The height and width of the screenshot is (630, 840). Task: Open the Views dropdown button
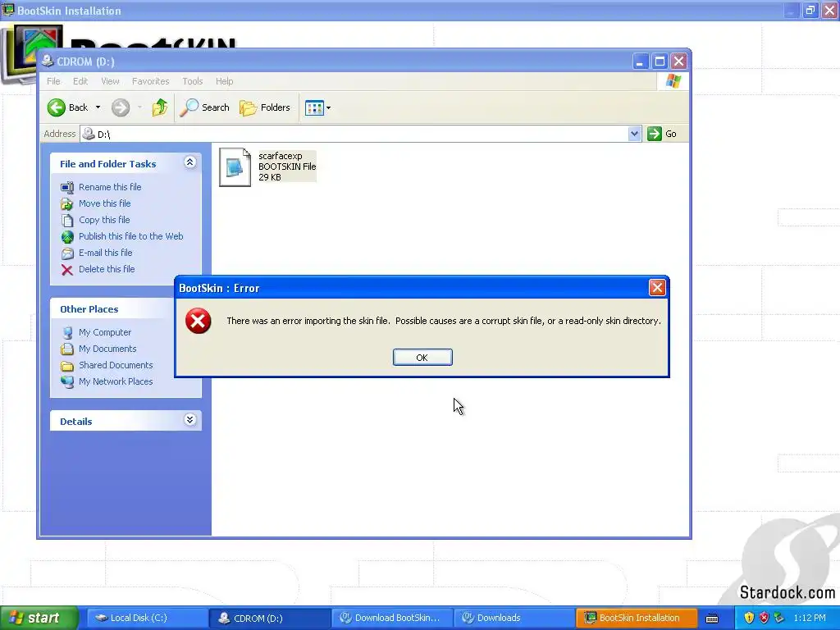(x=317, y=107)
